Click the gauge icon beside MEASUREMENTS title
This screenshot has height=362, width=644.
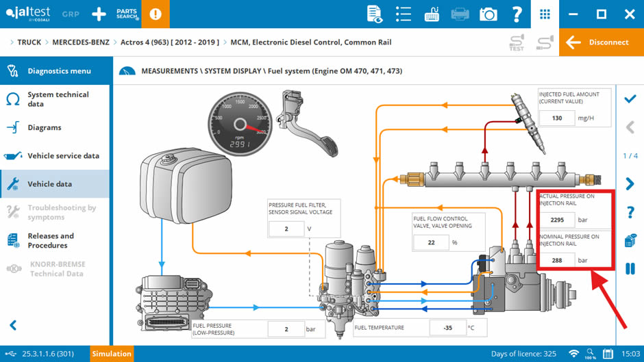(x=127, y=71)
